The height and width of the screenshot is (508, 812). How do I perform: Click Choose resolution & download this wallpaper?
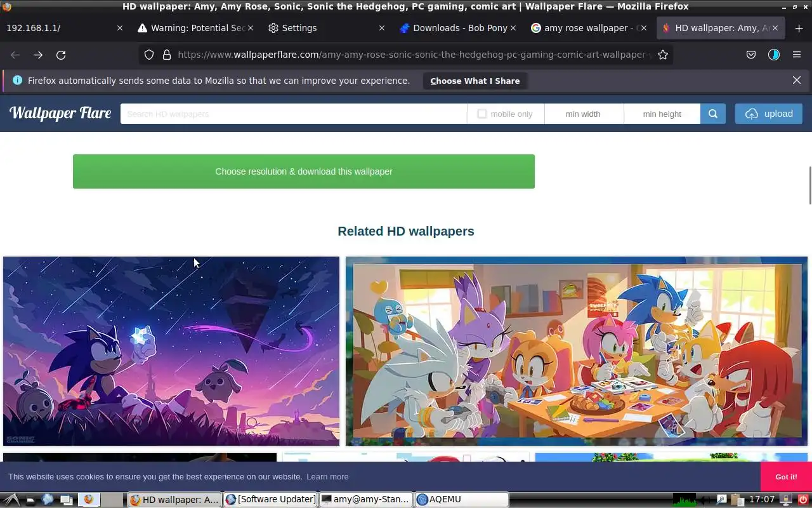pyautogui.click(x=304, y=171)
